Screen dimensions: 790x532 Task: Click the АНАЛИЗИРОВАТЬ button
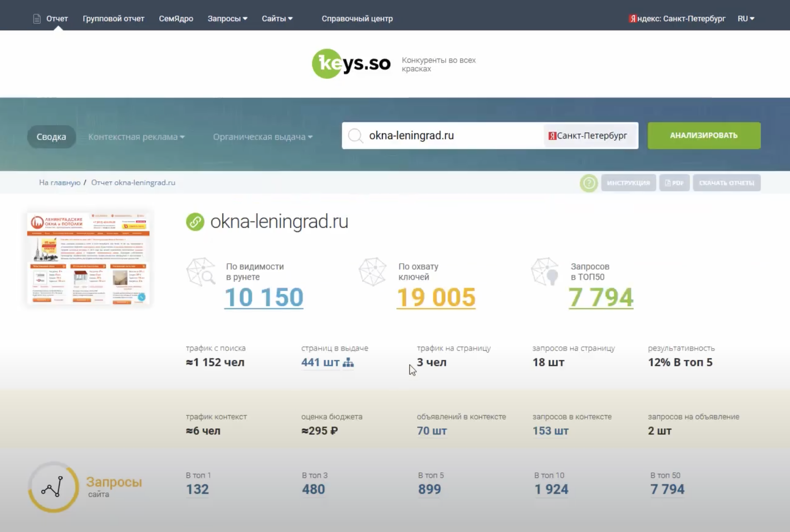click(704, 136)
